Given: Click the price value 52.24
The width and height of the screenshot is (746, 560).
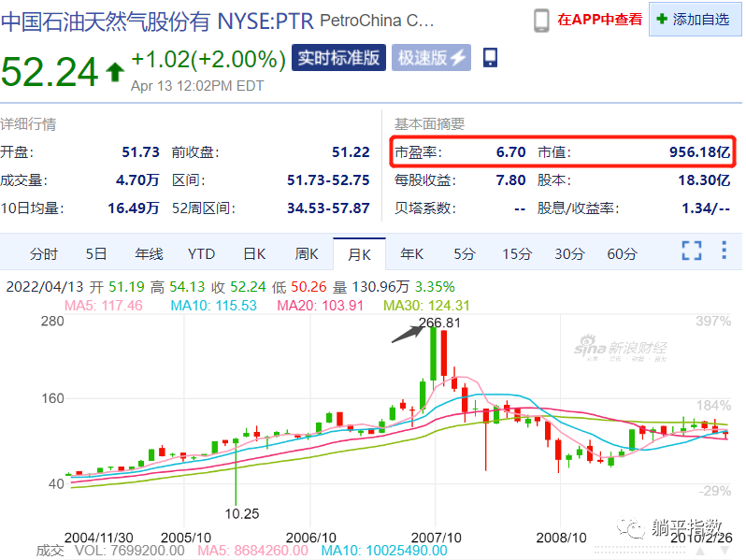Looking at the screenshot, I should (x=50, y=72).
